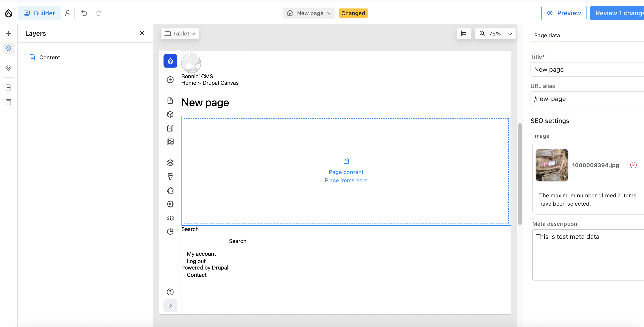Activate the Drupal logo toggle in the canvas toolbar
Viewport: 644px width, 327px height.
tap(170, 61)
